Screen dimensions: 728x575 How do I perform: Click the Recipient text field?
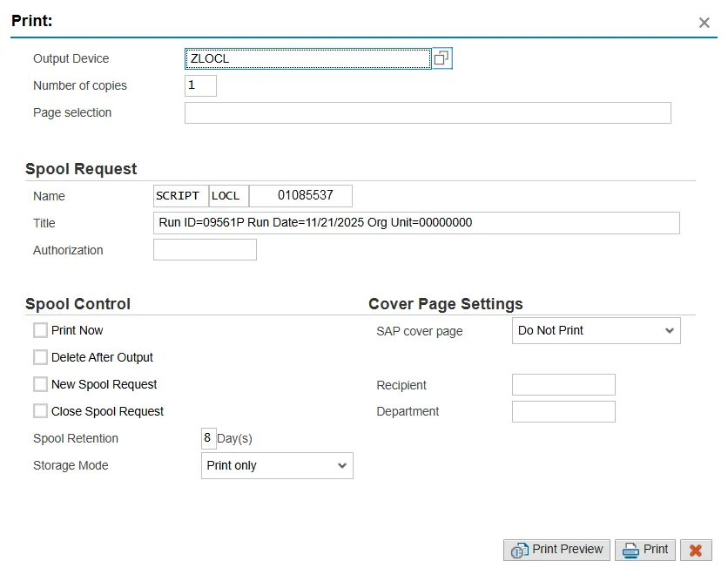(x=563, y=385)
